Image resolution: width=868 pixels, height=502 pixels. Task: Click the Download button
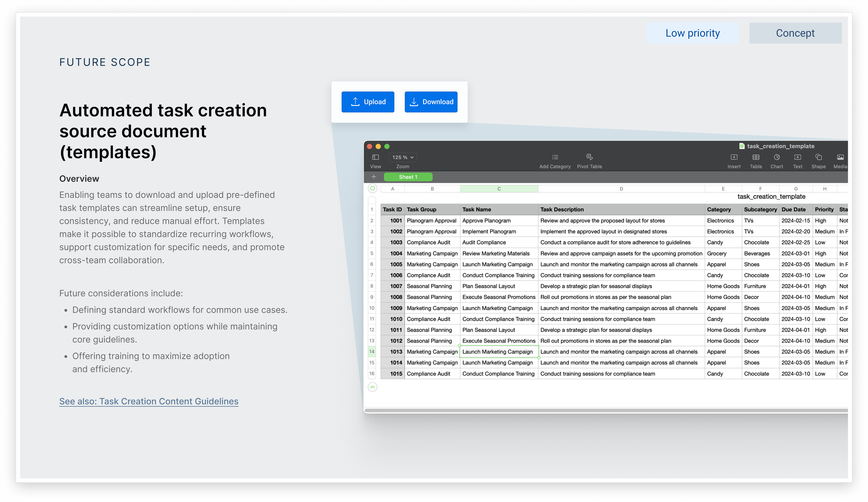[431, 102]
